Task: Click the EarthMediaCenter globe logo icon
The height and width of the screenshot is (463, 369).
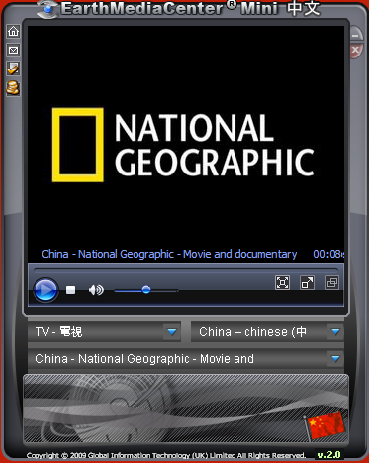Action: point(47,10)
